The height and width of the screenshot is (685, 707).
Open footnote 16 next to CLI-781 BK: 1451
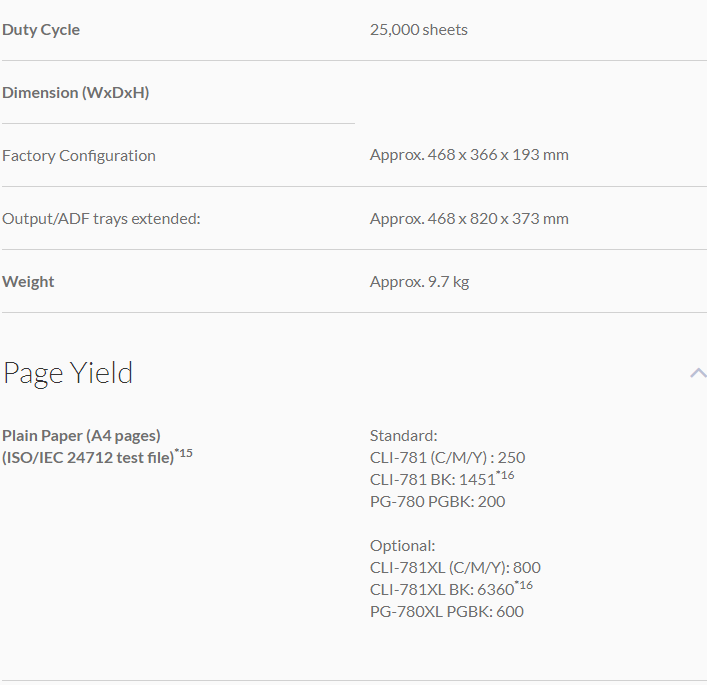(x=506, y=475)
